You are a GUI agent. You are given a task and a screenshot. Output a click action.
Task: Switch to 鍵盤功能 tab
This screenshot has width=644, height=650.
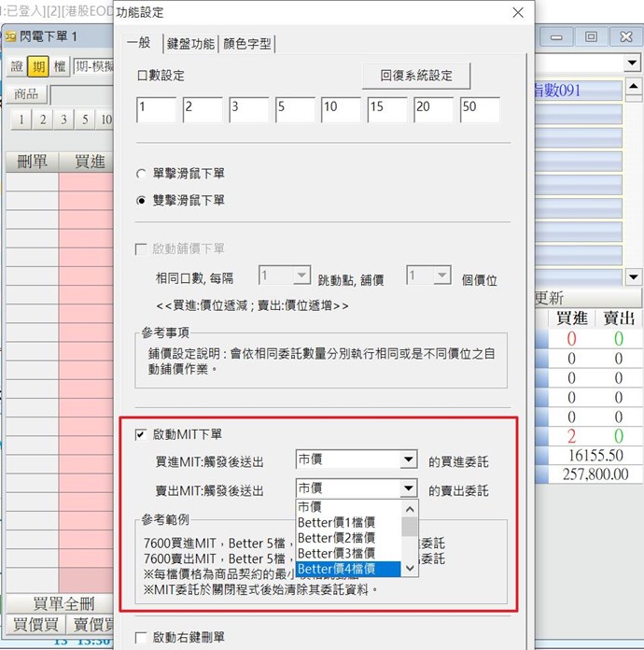pyautogui.click(x=190, y=44)
